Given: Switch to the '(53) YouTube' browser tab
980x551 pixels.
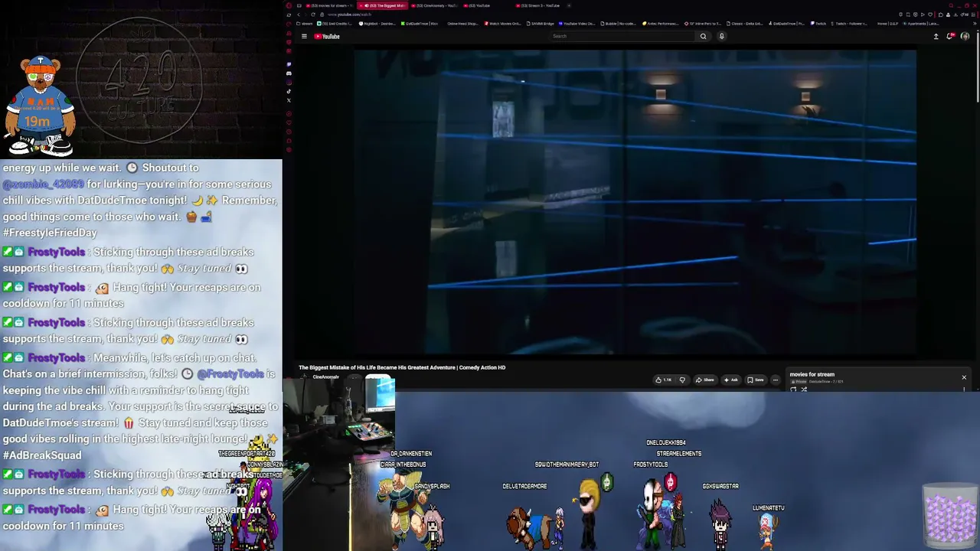Looking at the screenshot, I should pyautogui.click(x=476, y=5).
